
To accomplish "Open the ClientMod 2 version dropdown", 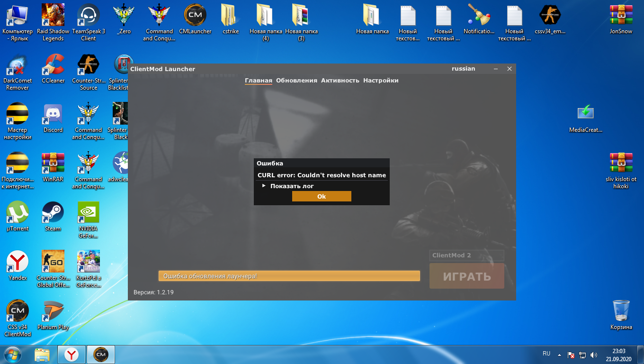I will click(x=467, y=255).
